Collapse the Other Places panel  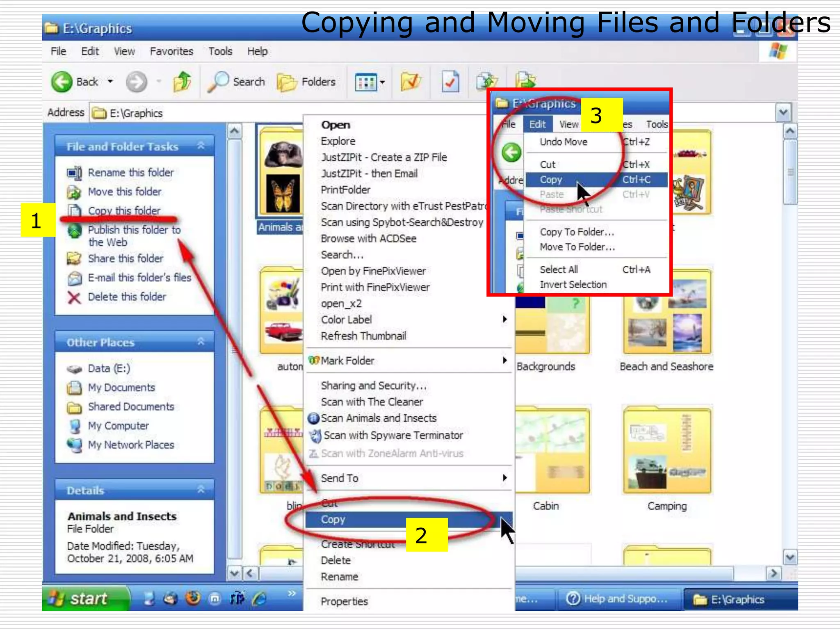pyautogui.click(x=201, y=342)
